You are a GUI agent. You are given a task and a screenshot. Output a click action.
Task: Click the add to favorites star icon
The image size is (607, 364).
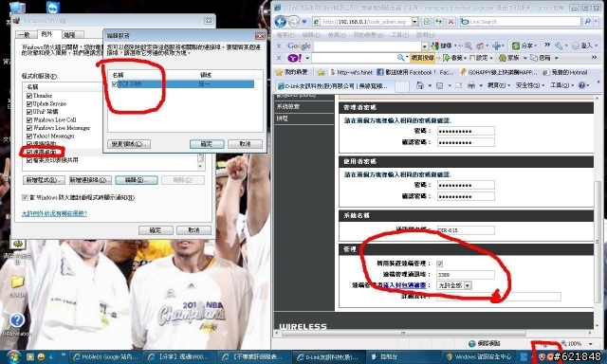point(321,72)
